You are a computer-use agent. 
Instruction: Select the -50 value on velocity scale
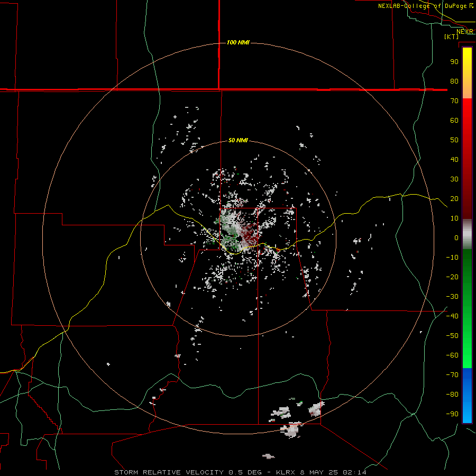pyautogui.click(x=452, y=336)
